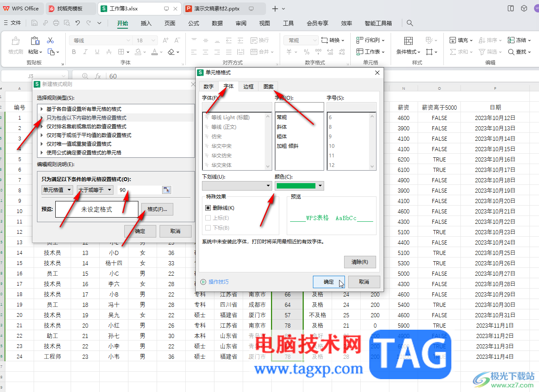The height and width of the screenshot is (392, 539).
Task: Click the value field containing 90
Action: pyautogui.click(x=140, y=190)
